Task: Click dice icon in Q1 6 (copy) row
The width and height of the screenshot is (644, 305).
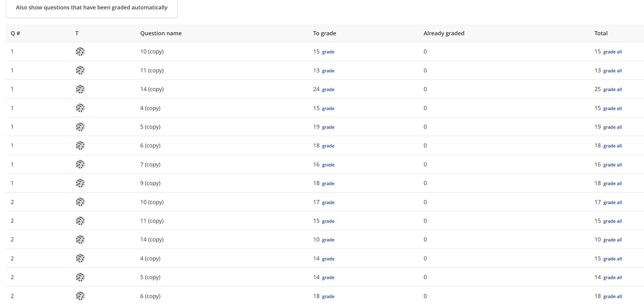Action: (x=80, y=146)
